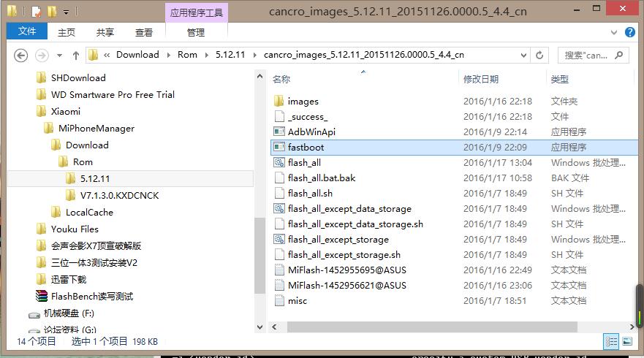Open the Quick Access Toolbar customize dropdown
The width and height of the screenshot is (644, 358).
(x=67, y=12)
